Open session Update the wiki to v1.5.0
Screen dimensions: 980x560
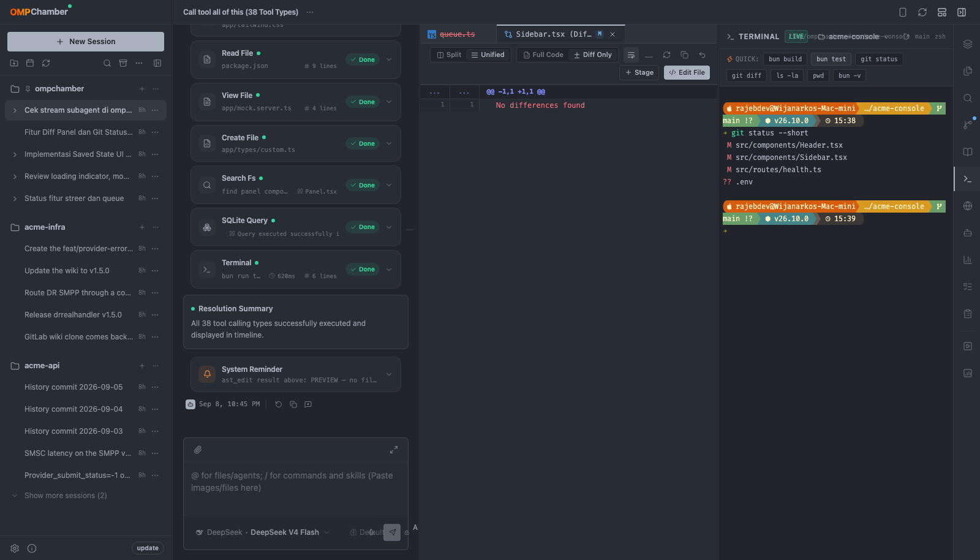tap(67, 271)
